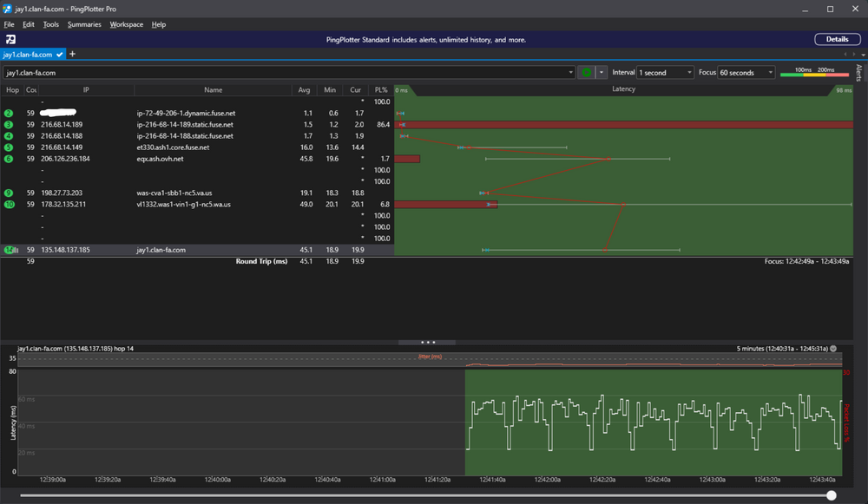
Task: Open the File menu
Action: 9,24
